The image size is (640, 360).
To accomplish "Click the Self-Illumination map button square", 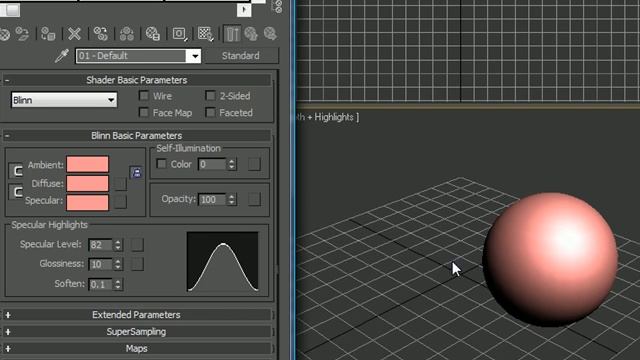I will point(254,164).
